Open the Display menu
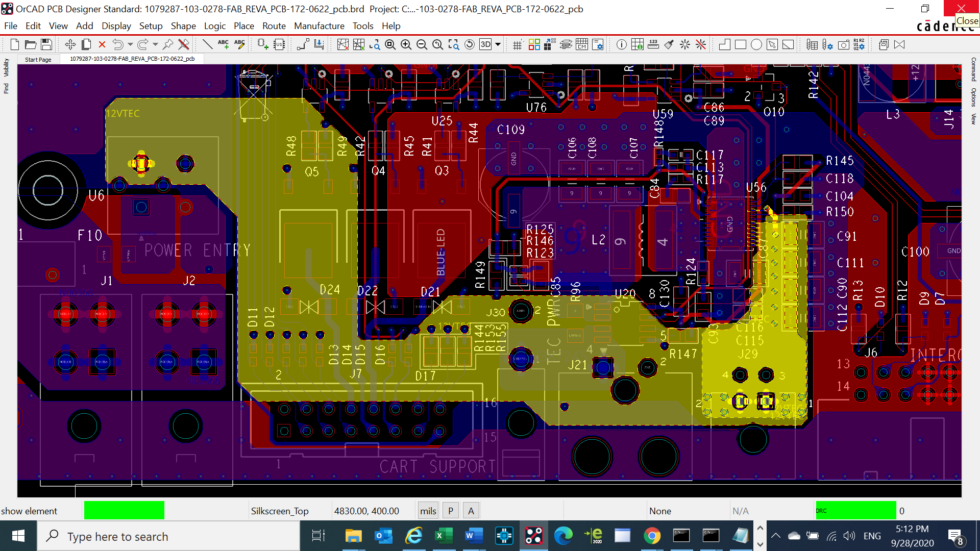The image size is (980, 551). pyautogui.click(x=116, y=26)
